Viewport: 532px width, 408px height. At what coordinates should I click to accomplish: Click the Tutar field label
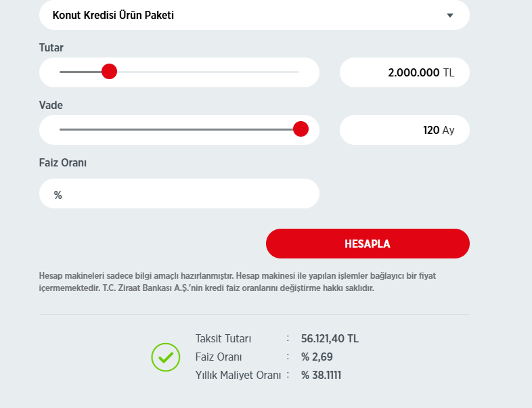[x=51, y=47]
